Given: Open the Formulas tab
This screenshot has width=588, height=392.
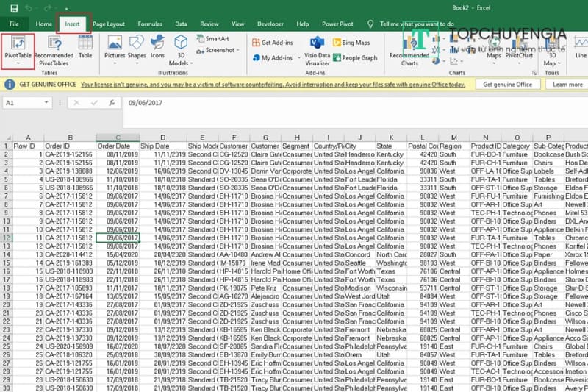Looking at the screenshot, I should click(150, 24).
